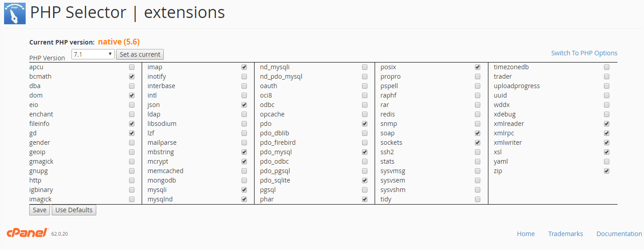Image resolution: width=644 pixels, height=250 pixels.
Task: Enable the xdebug extension checkbox
Action: coord(607,114)
